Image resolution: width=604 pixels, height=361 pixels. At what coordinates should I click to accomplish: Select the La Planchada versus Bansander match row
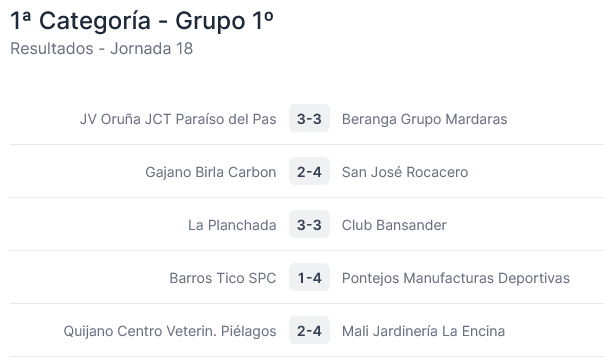307,224
